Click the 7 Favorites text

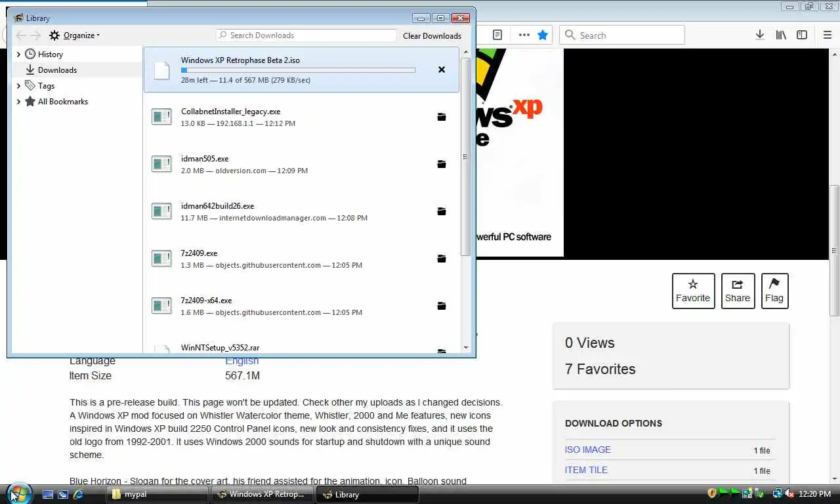point(600,369)
